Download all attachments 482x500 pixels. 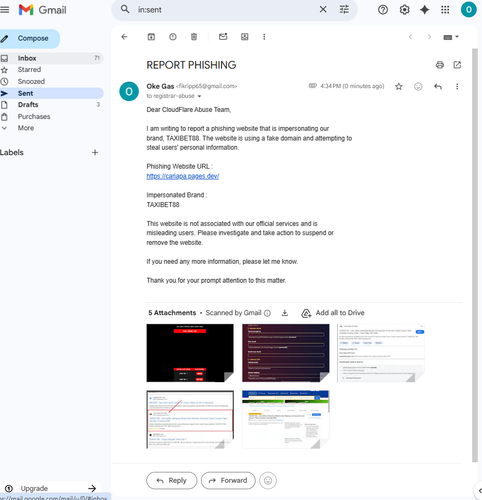pyautogui.click(x=285, y=313)
